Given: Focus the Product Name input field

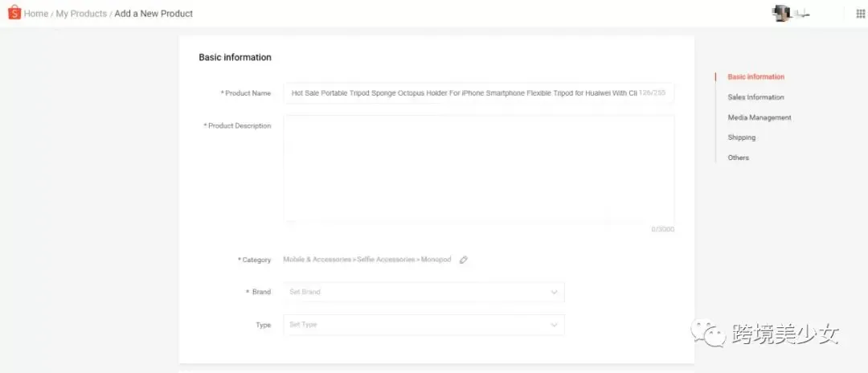Looking at the screenshot, I should [479, 93].
